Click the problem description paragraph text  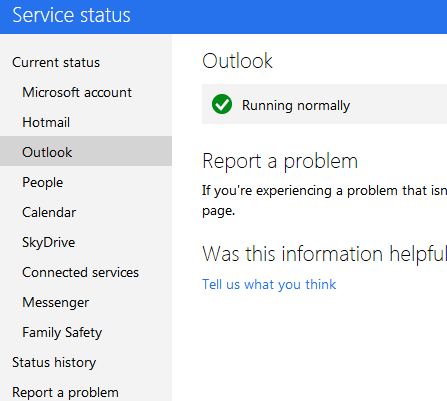tap(324, 201)
